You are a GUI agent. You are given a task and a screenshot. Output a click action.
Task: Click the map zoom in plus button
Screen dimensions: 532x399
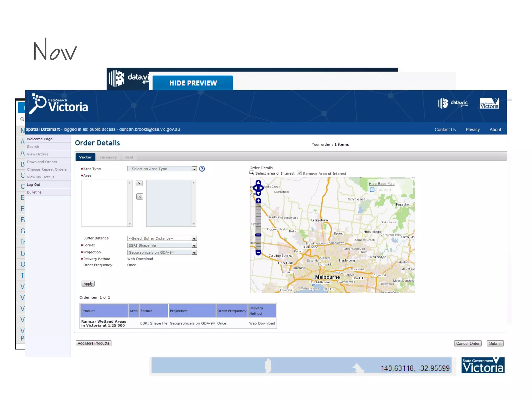(258, 201)
